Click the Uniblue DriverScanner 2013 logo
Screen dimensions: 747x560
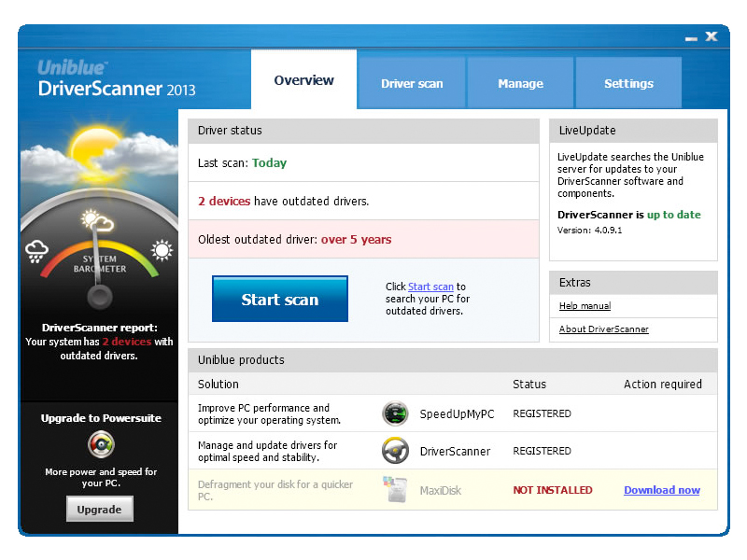pyautogui.click(x=116, y=78)
